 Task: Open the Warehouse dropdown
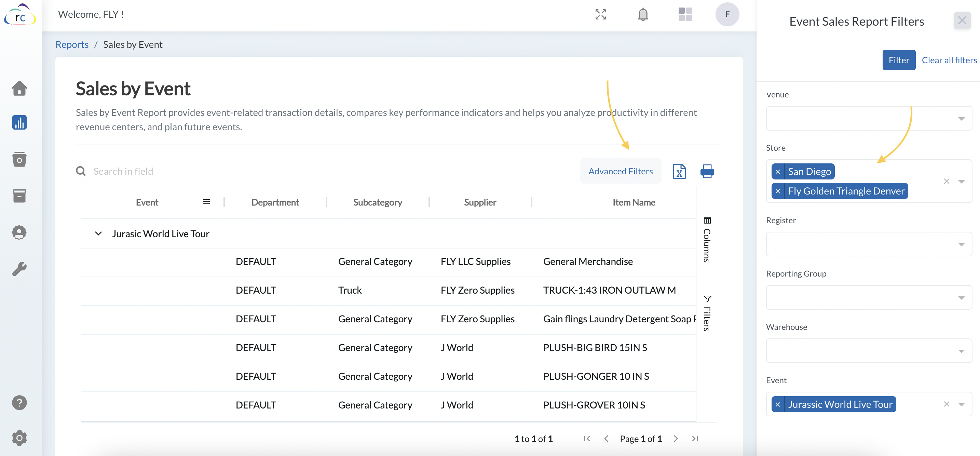869,351
